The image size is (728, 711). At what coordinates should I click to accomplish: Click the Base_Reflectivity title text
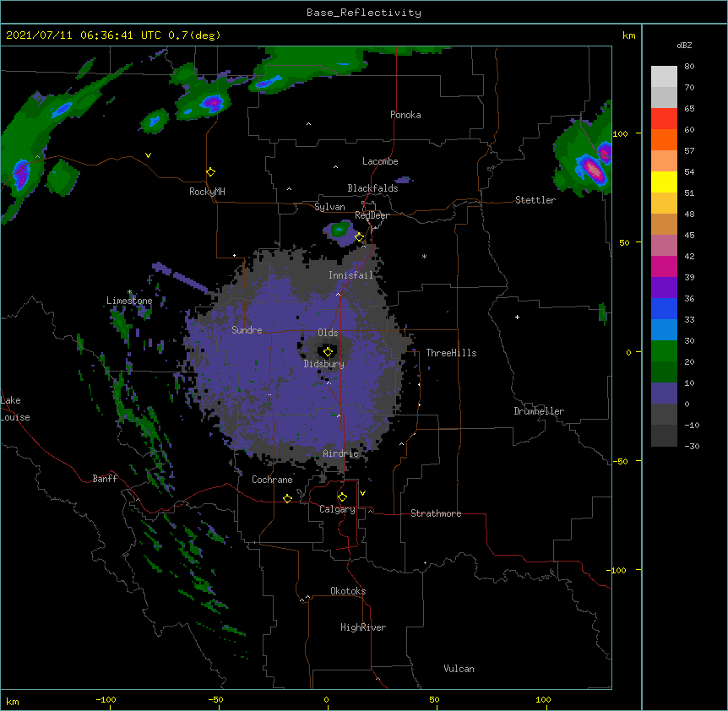pos(364,13)
